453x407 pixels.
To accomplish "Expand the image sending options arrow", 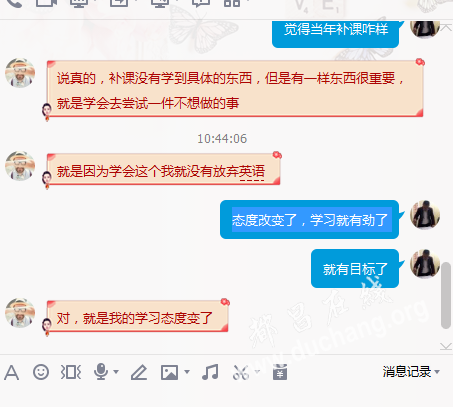I will (187, 371).
